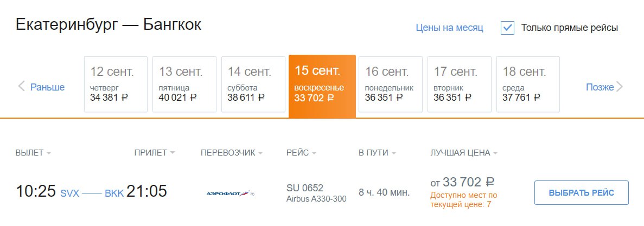644x226 pixels.
Task: Click the right arrow next to Позже
Action: point(620,87)
